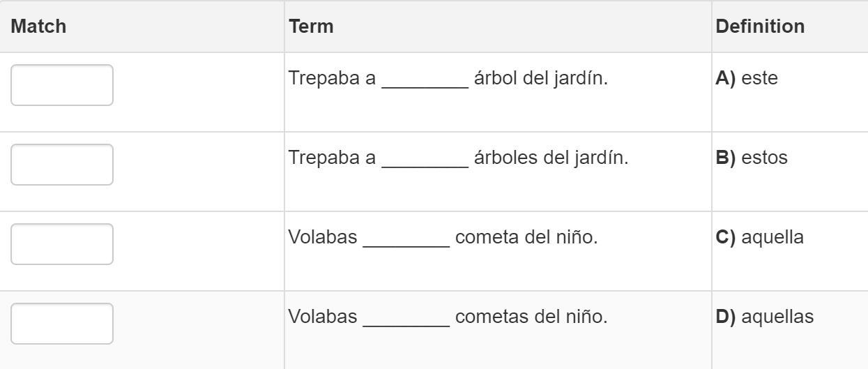868x369 pixels.
Task: Click the 'Term' column header
Action: pyautogui.click(x=311, y=27)
